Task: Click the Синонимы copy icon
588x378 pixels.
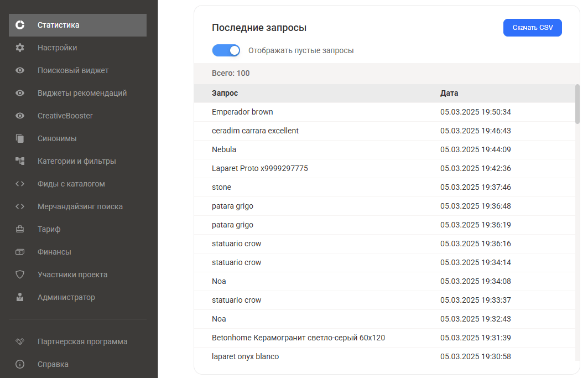Action: pos(20,138)
